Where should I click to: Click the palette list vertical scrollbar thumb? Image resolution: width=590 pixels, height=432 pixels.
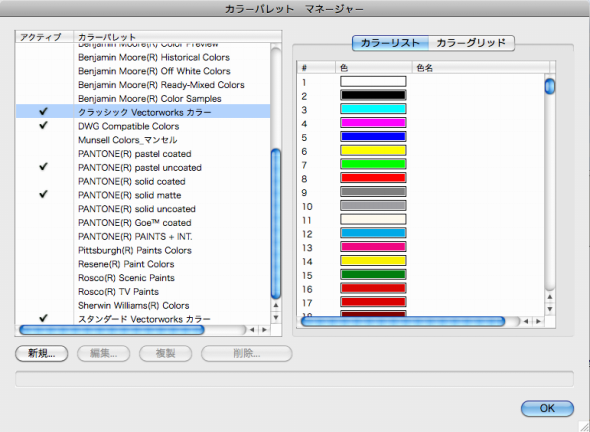click(x=276, y=224)
